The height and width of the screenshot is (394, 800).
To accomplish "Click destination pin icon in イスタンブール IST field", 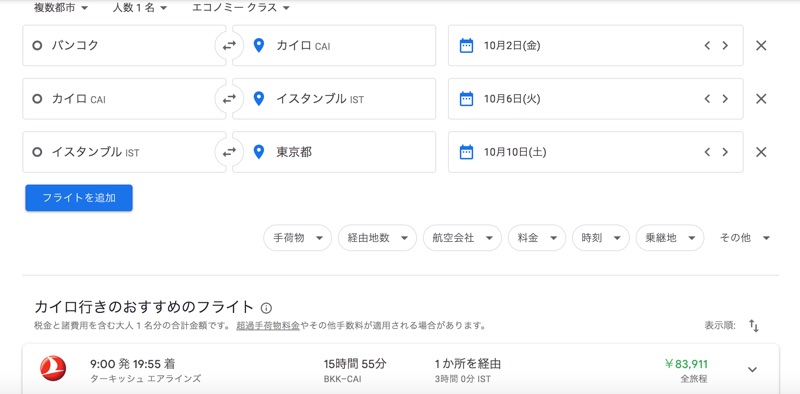I will click(x=259, y=98).
